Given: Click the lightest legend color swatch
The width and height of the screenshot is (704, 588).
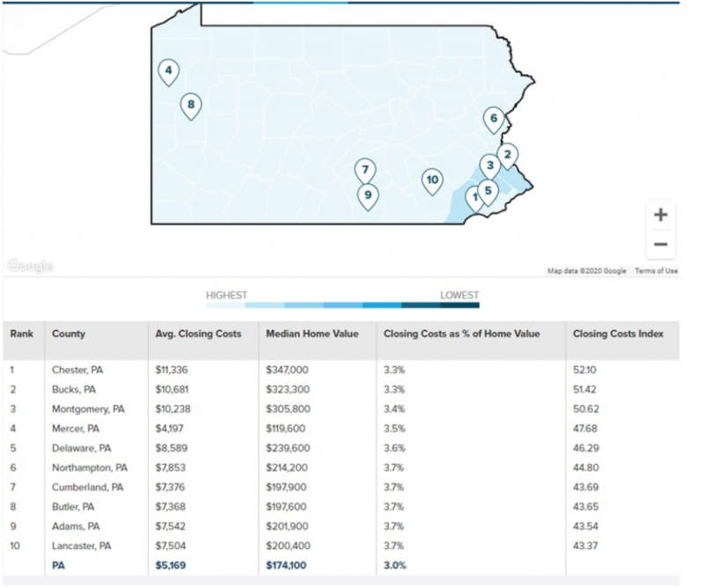Looking at the screenshot, I should [x=226, y=305].
